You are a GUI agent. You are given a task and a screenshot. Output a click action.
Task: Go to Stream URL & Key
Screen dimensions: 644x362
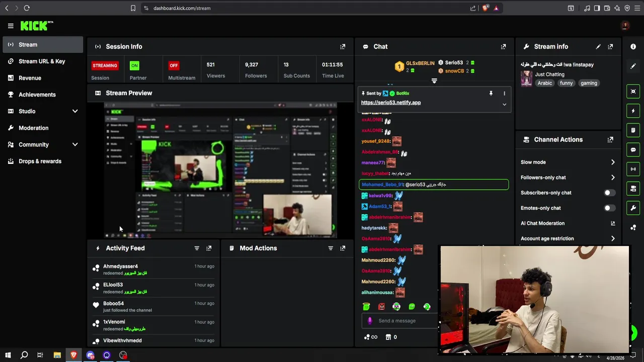pos(43,61)
